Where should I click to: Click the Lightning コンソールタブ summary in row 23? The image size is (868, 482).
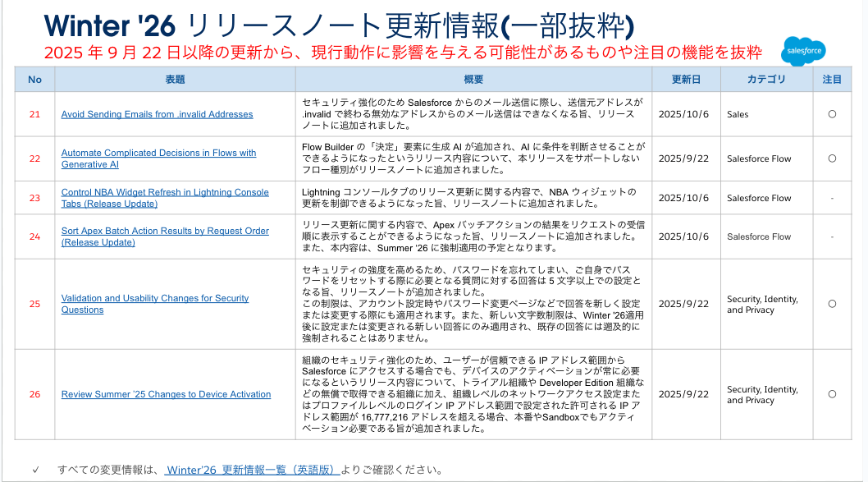(469, 198)
